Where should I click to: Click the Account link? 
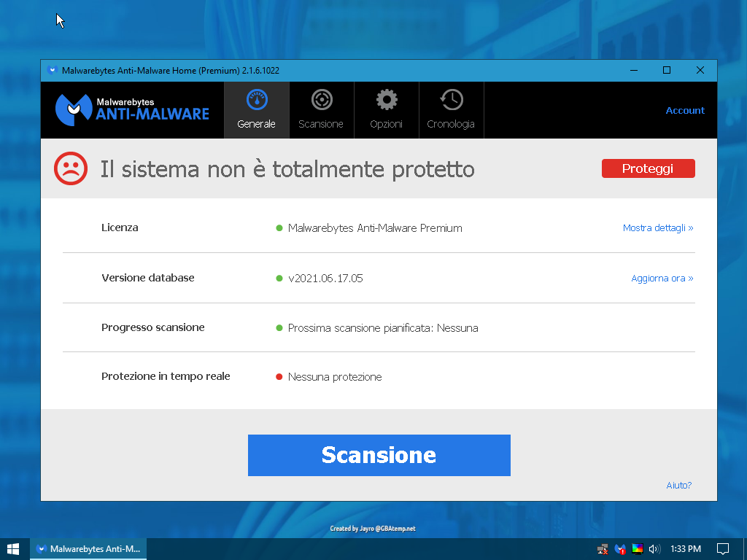click(x=684, y=111)
